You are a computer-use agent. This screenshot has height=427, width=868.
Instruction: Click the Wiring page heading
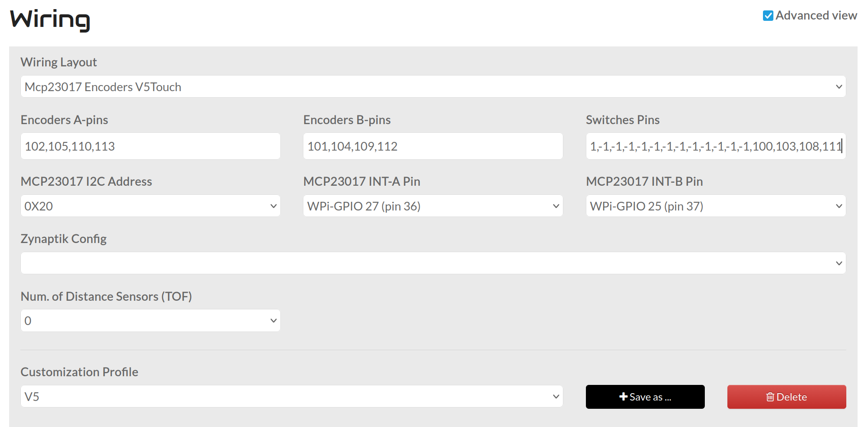pyautogui.click(x=50, y=20)
